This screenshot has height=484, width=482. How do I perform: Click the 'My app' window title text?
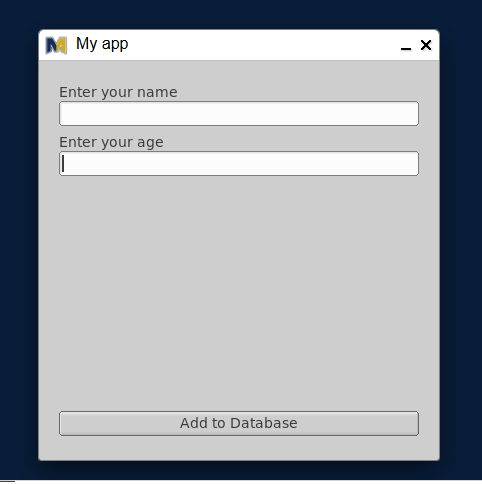point(102,44)
